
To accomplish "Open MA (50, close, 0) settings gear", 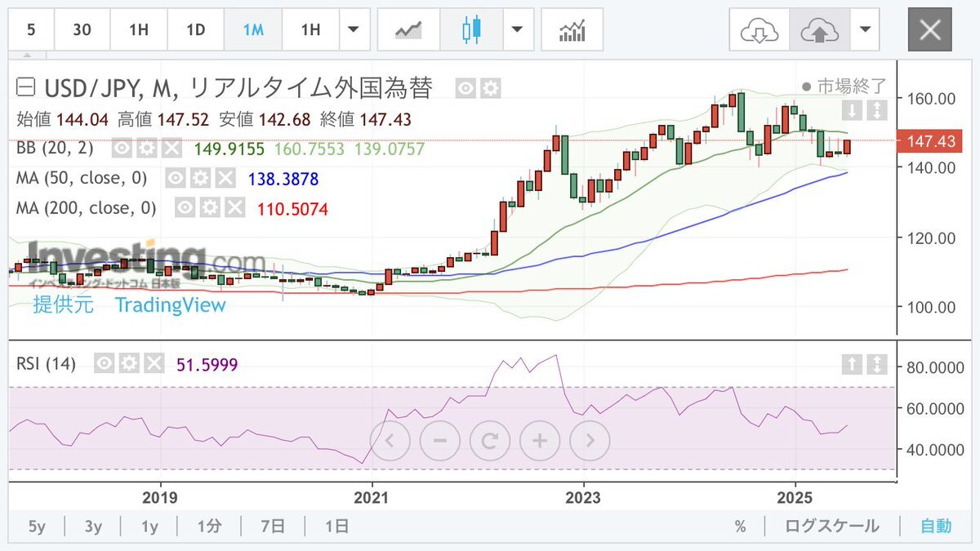I will [201, 179].
